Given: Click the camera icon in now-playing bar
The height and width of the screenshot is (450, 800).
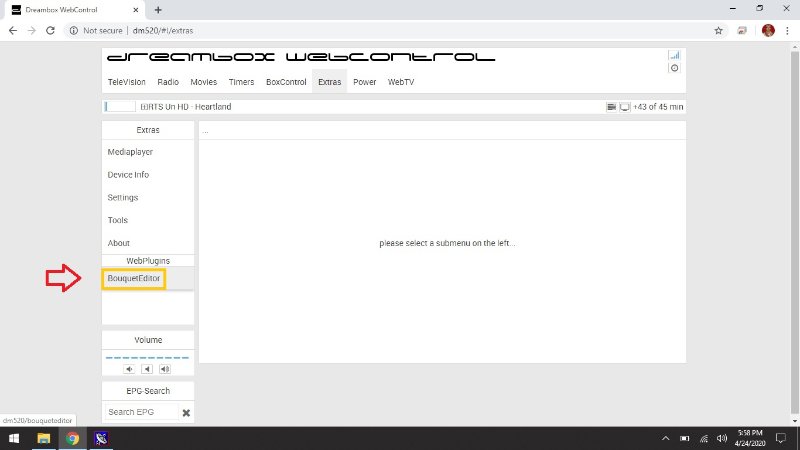Looking at the screenshot, I should pyautogui.click(x=611, y=107).
